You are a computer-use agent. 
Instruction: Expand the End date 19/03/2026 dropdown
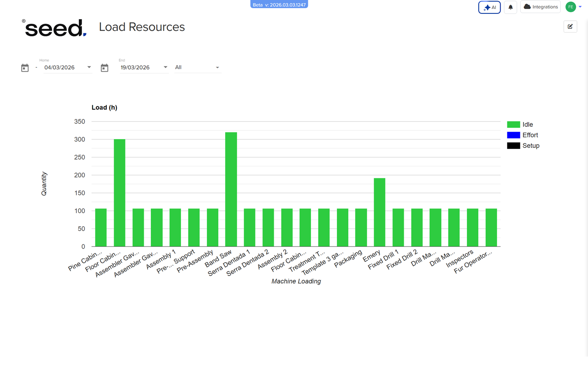click(165, 67)
